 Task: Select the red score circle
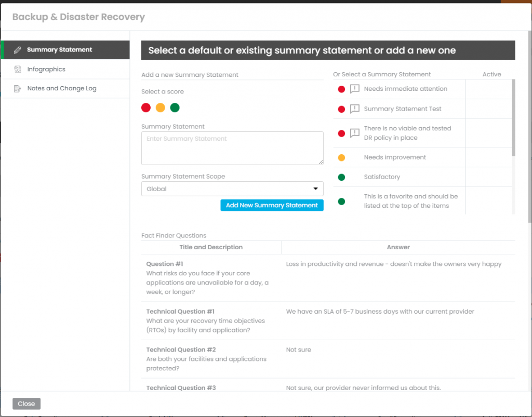coord(146,107)
